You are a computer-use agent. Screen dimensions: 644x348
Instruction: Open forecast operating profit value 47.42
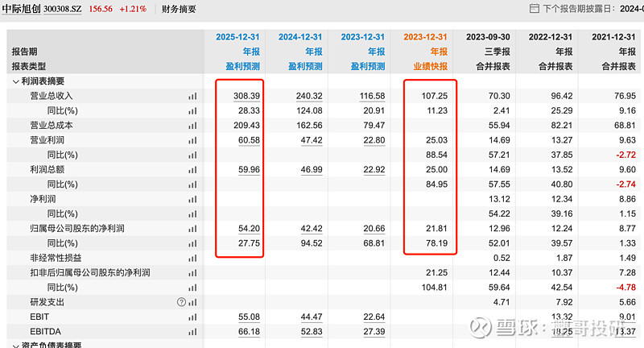tap(312, 140)
